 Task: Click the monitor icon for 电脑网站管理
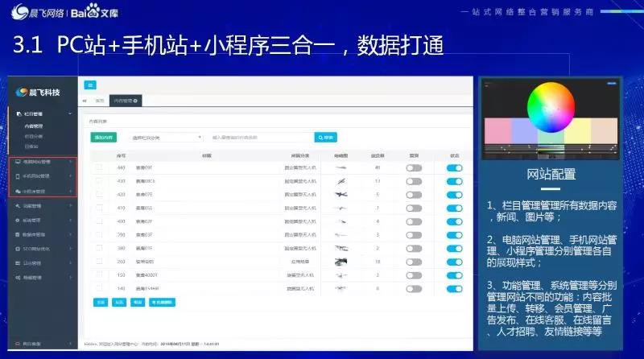pyautogui.click(x=18, y=162)
